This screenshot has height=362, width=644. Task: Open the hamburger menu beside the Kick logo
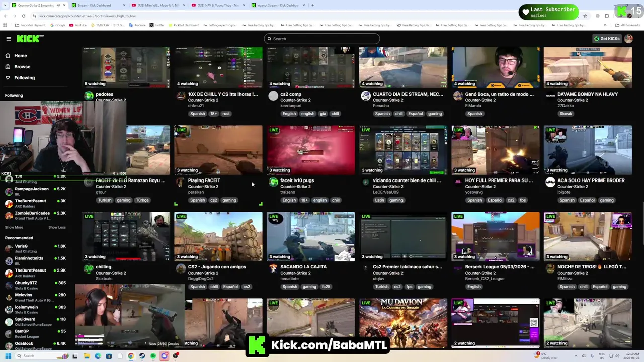[9, 39]
